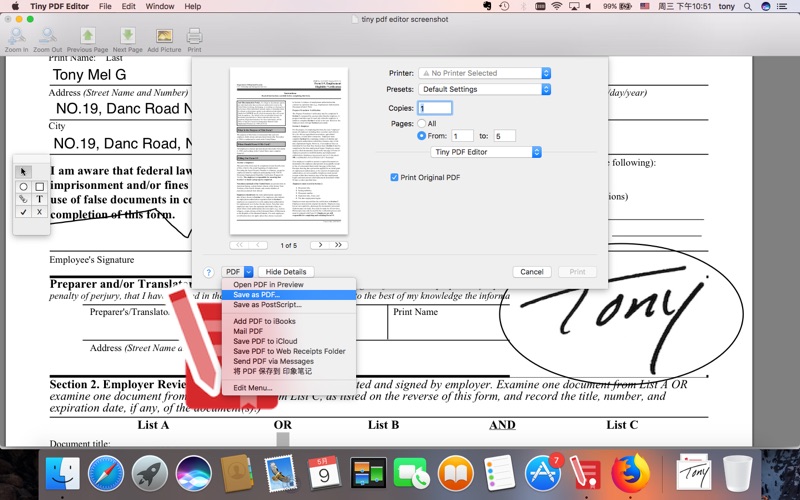Click the Add Picture toolbar icon
The width and height of the screenshot is (800, 500).
[x=164, y=40]
